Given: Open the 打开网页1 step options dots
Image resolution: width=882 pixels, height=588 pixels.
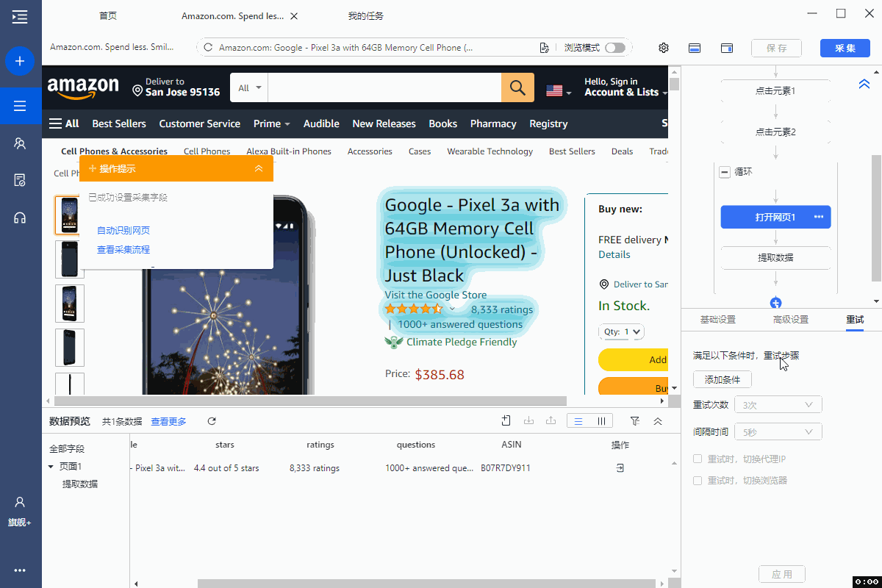Looking at the screenshot, I should coord(819,217).
